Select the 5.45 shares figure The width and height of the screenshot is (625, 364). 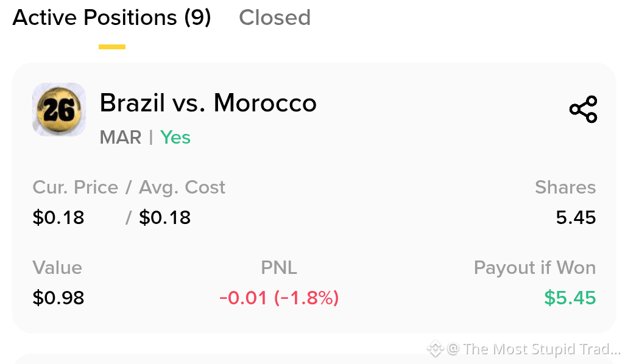(576, 217)
